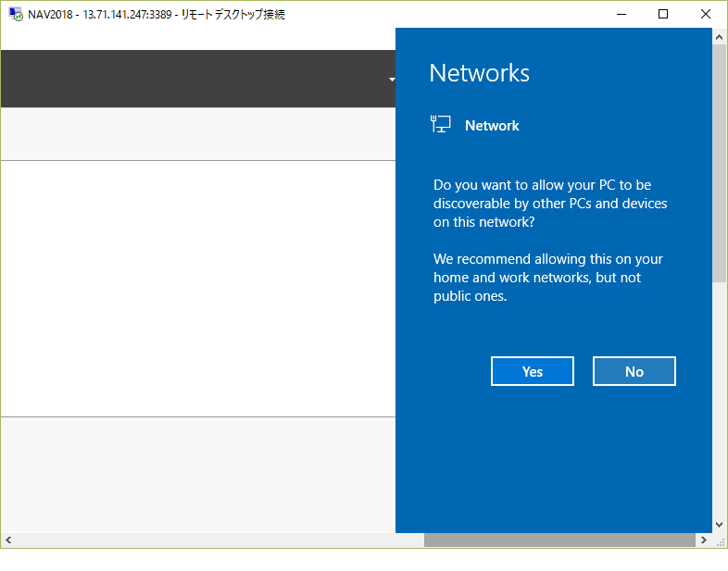Open the Remote Desktop title bar icon
728x571 pixels.
(16, 14)
